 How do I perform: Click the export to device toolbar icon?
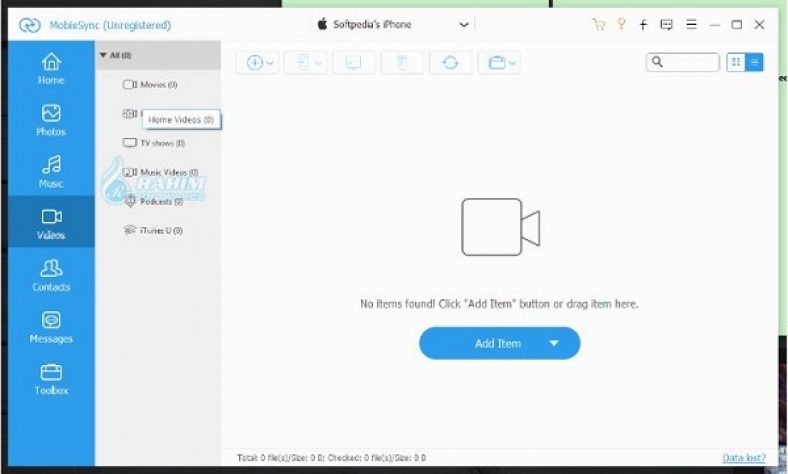306,62
